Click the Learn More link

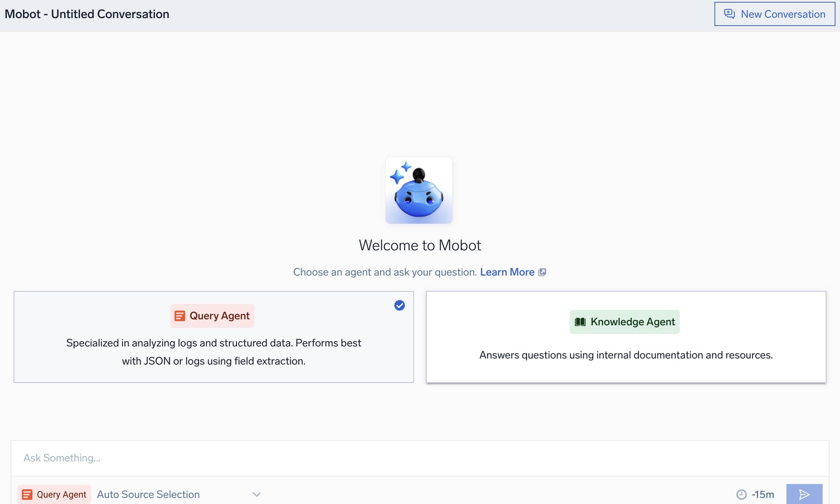(507, 272)
